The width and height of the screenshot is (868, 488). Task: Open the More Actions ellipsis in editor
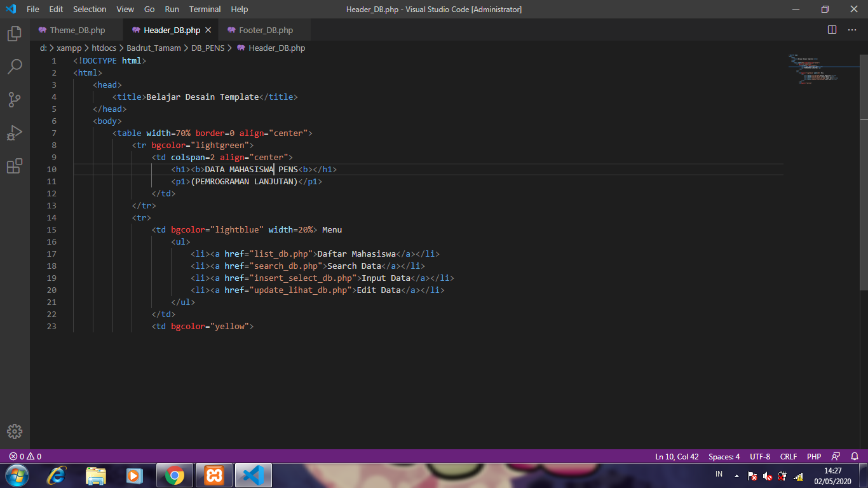pos(852,30)
